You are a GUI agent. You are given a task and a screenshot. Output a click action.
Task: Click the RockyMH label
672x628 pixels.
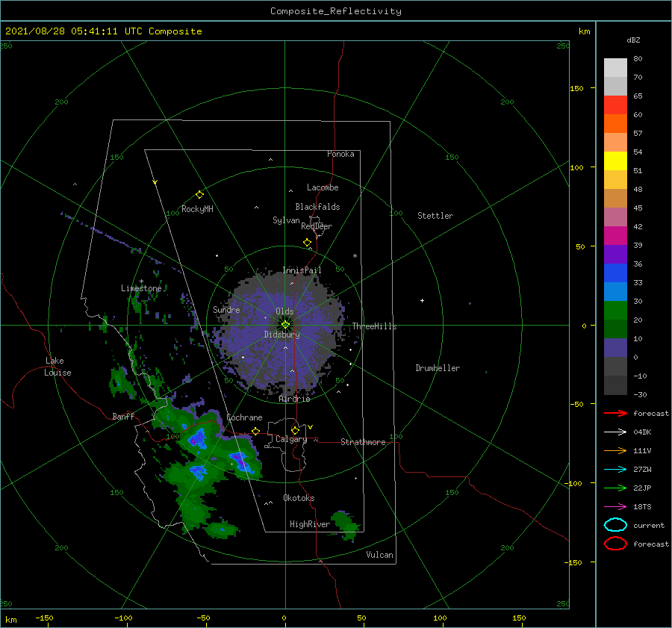pyautogui.click(x=197, y=209)
